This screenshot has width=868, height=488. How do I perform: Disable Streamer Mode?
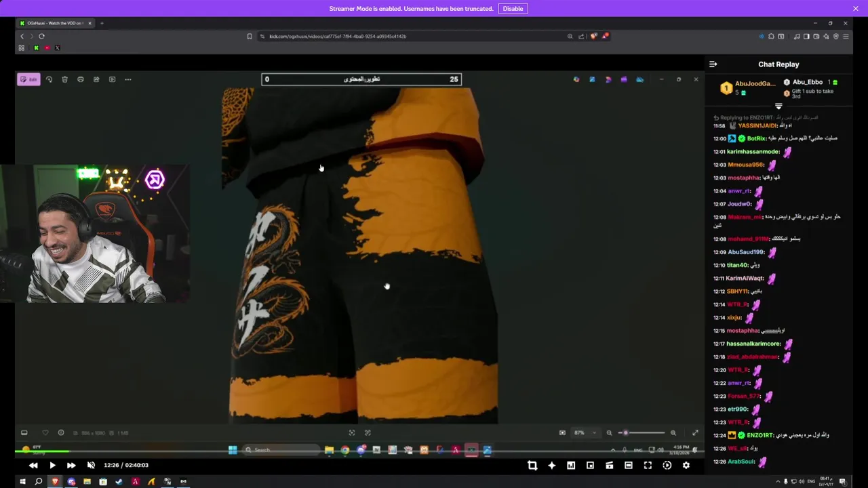[513, 8]
